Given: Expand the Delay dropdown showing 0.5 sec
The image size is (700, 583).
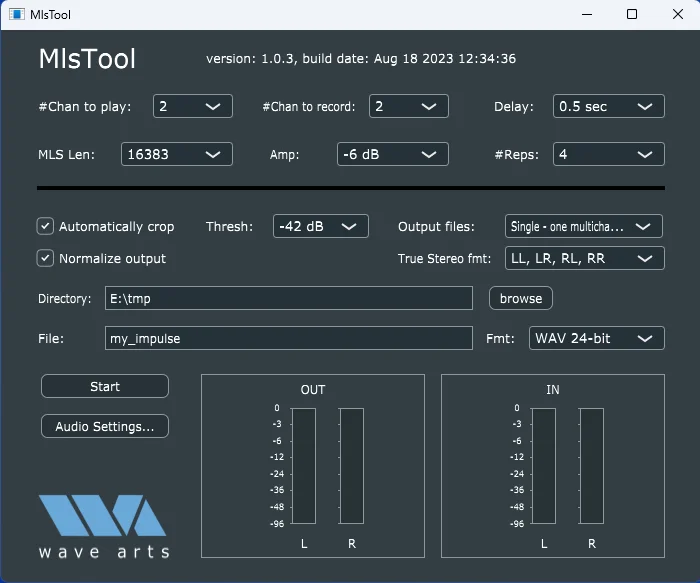Looking at the screenshot, I should (608, 106).
